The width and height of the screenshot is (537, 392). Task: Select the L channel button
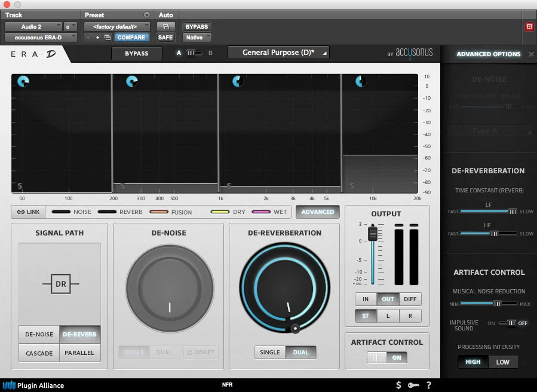(388, 316)
